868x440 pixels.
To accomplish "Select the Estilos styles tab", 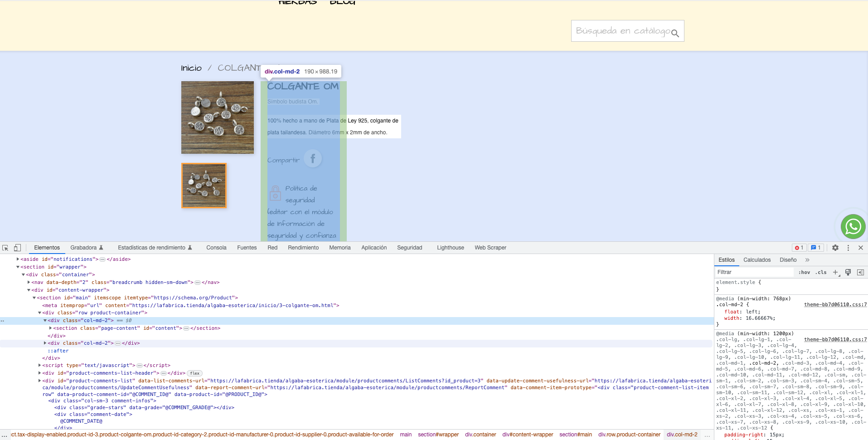I will click(727, 260).
